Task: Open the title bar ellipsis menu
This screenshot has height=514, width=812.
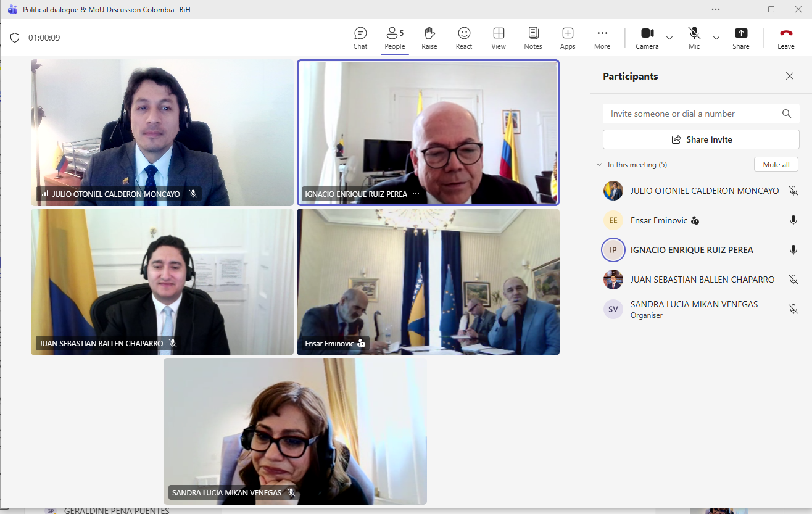Action: pos(716,9)
